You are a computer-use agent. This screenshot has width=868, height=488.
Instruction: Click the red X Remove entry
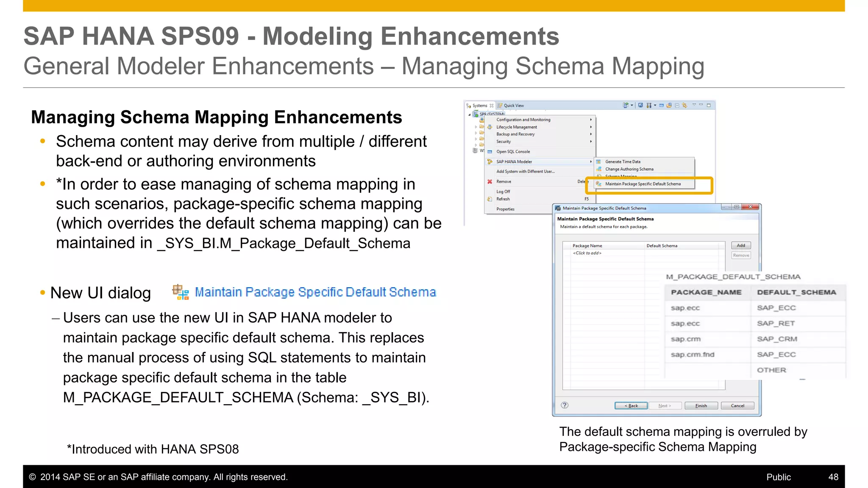coord(490,182)
